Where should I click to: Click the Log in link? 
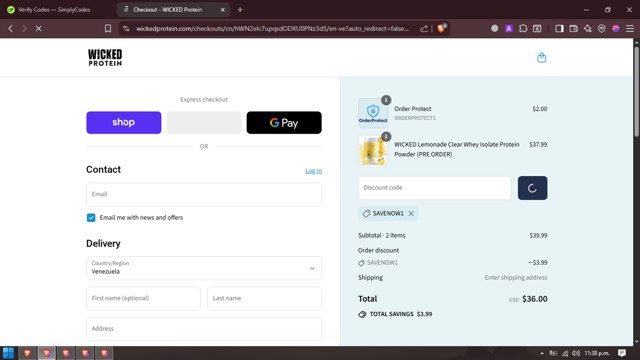pyautogui.click(x=313, y=171)
